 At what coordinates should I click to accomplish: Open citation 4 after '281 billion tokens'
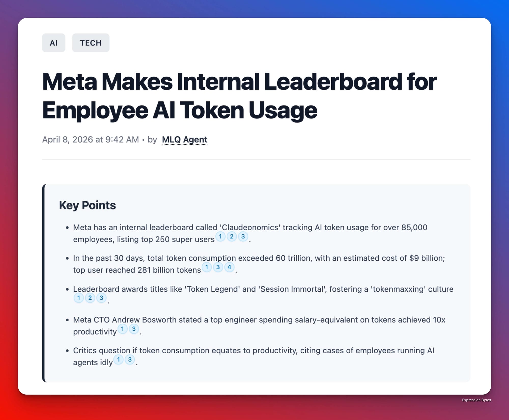229,267
